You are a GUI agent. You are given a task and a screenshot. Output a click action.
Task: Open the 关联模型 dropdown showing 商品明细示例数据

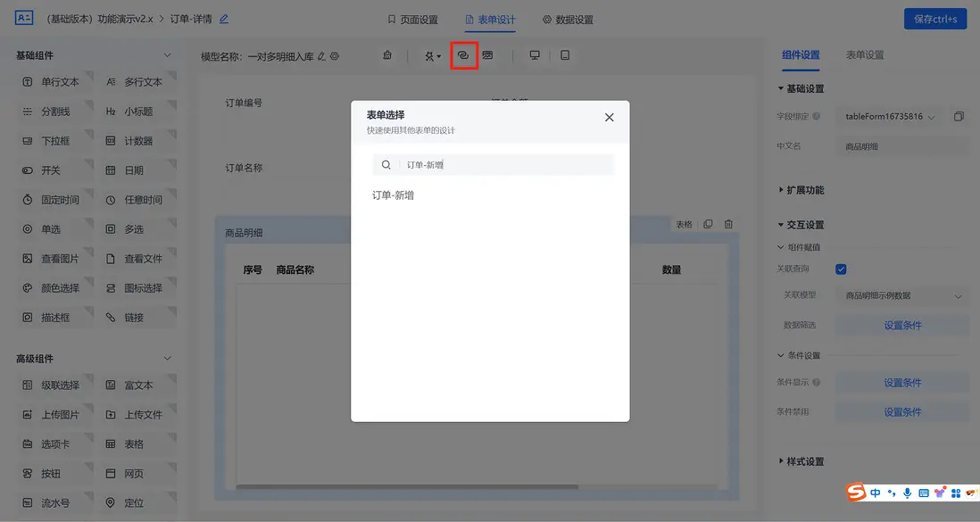(900, 295)
